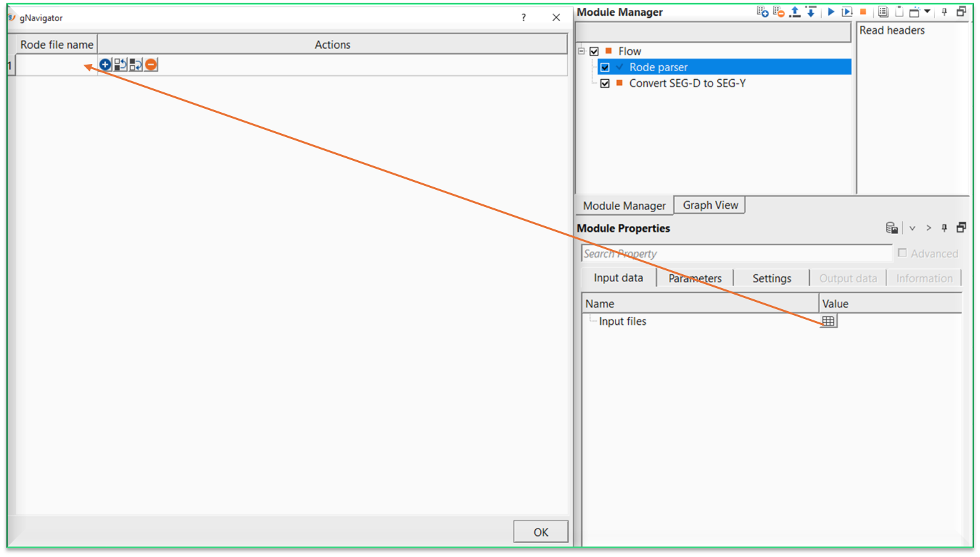Stop execution with the orange square icon

click(863, 11)
